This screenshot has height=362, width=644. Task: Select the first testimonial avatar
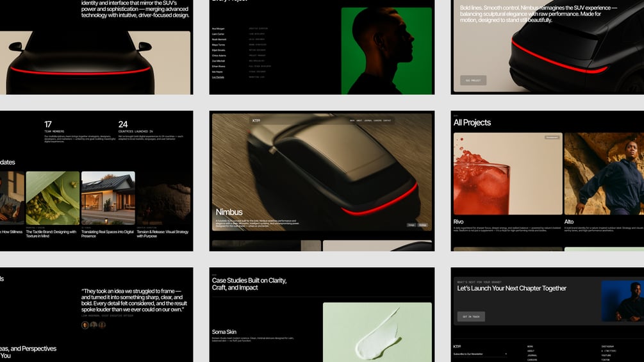(x=85, y=325)
